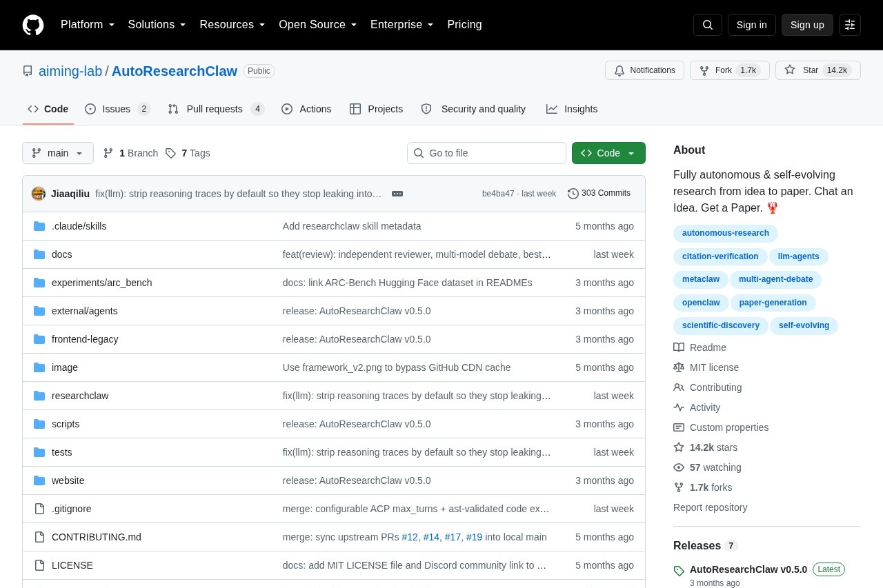Open the Security and quality tab

click(x=473, y=109)
